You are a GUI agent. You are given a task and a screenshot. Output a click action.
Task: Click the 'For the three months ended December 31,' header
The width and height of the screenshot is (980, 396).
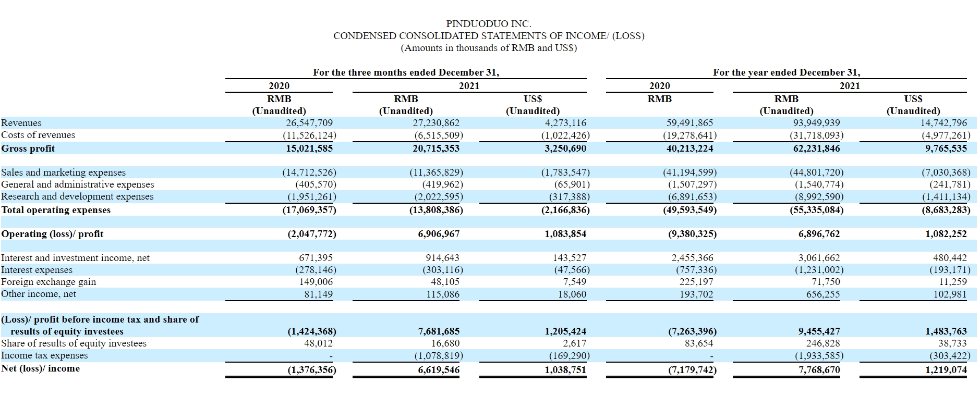pyautogui.click(x=406, y=72)
